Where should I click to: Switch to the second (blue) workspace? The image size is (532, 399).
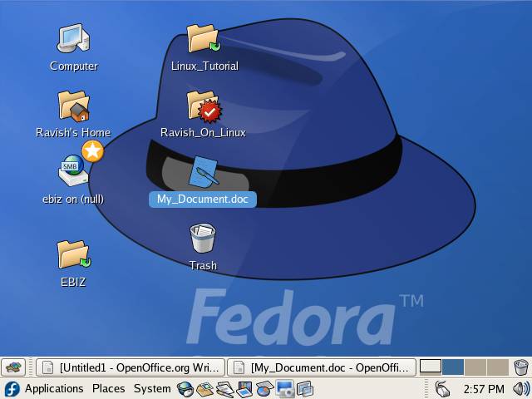coord(453,367)
